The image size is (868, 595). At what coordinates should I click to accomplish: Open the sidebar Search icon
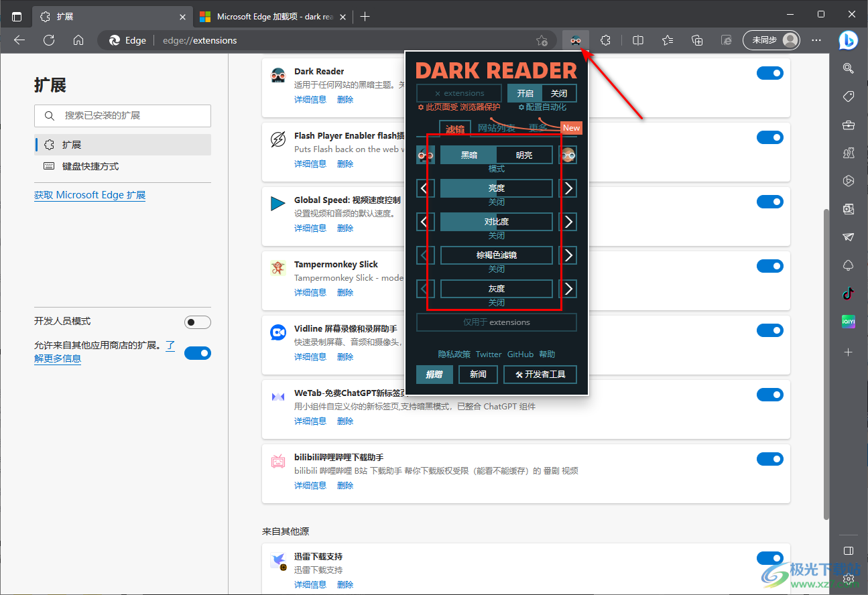coord(849,68)
